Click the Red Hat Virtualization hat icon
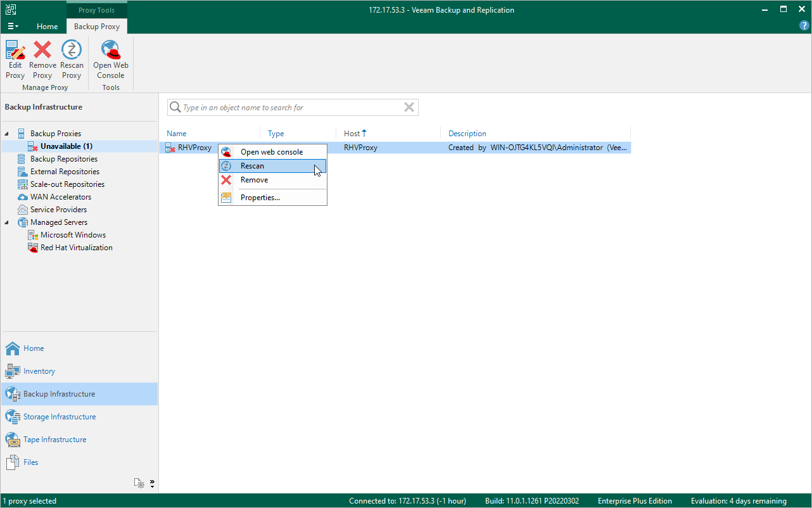The height and width of the screenshot is (508, 812). click(33, 248)
